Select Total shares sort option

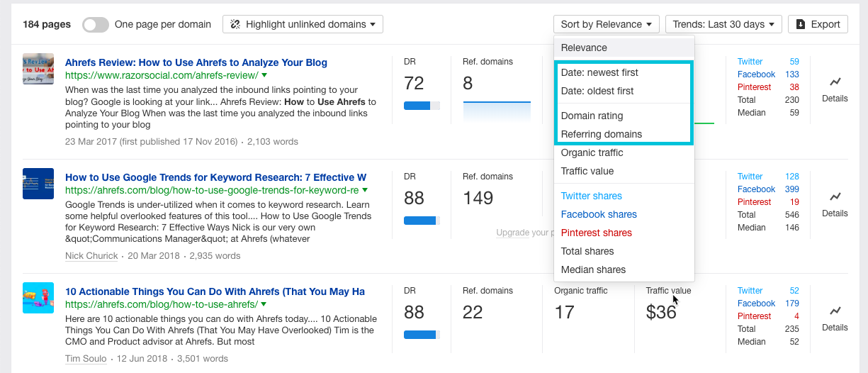[x=624, y=251]
